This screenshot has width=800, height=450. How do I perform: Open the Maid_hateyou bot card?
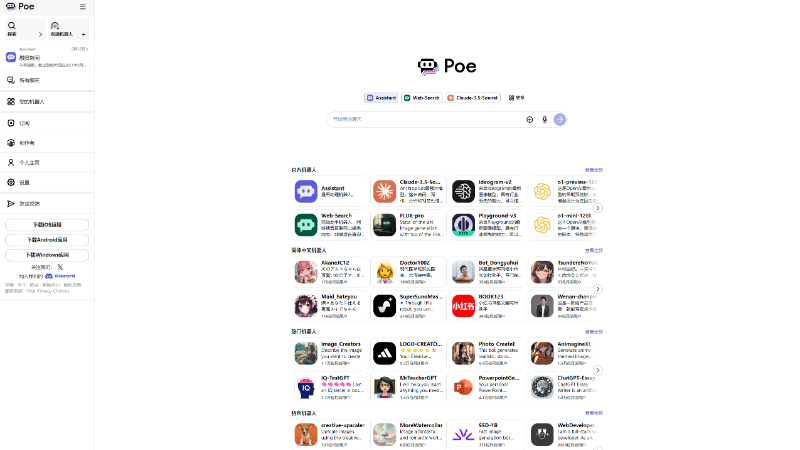coord(330,306)
